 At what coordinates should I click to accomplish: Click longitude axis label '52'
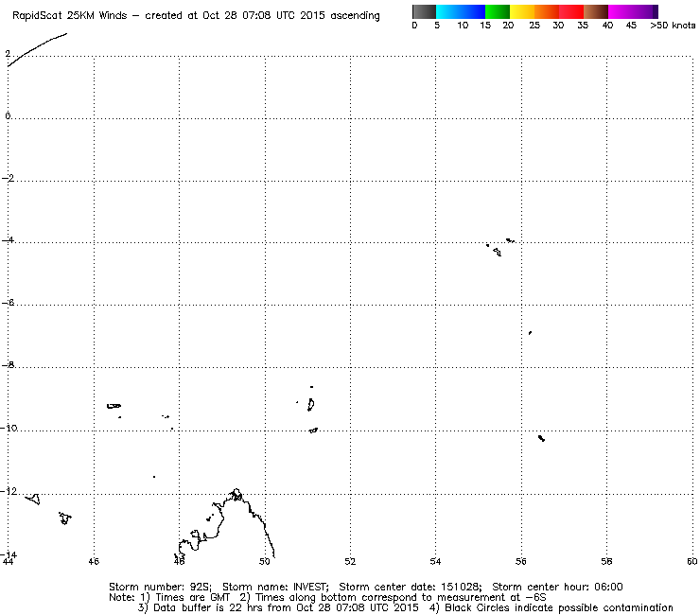(350, 561)
